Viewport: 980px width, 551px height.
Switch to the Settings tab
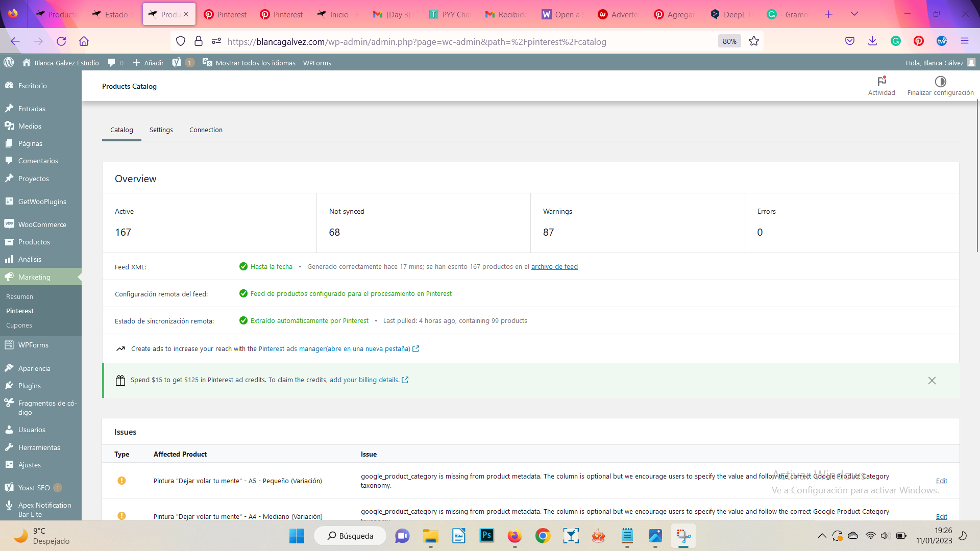coord(161,130)
